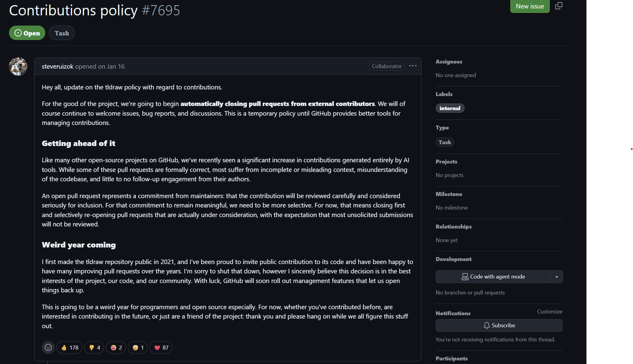Subscribe to thread notifications with the bell
Image resolution: width=633 pixels, height=364 pixels.
tap(499, 325)
